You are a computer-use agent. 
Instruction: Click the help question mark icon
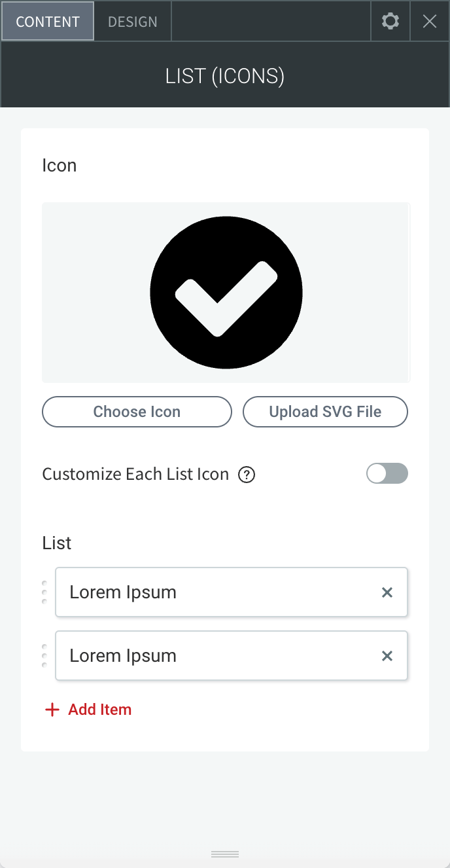(x=247, y=475)
